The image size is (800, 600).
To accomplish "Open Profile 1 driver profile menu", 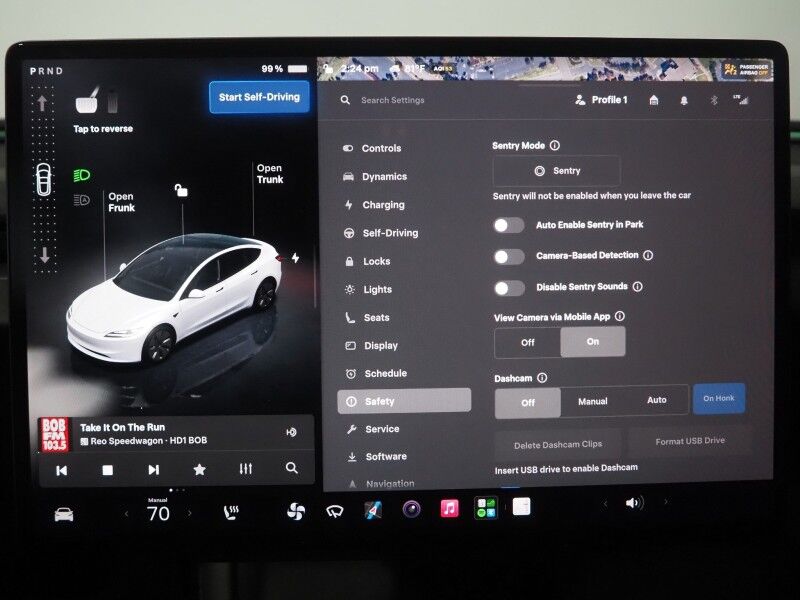I will [x=602, y=100].
